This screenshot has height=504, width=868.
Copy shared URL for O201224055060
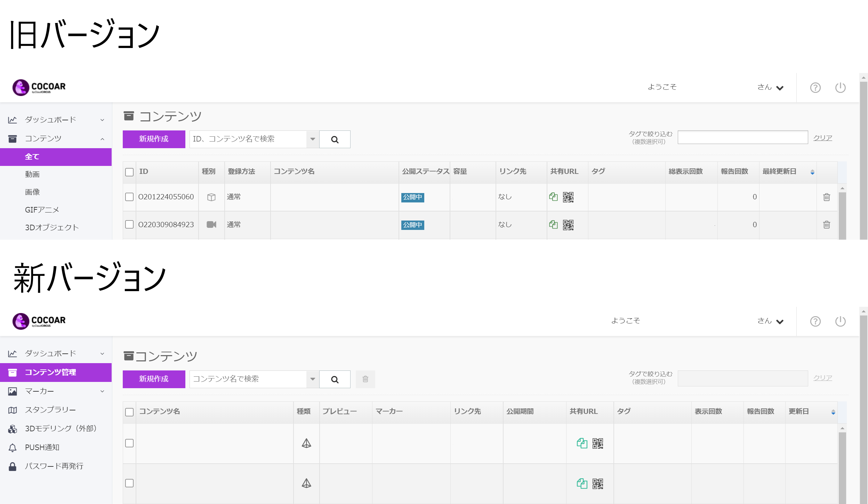(x=553, y=197)
